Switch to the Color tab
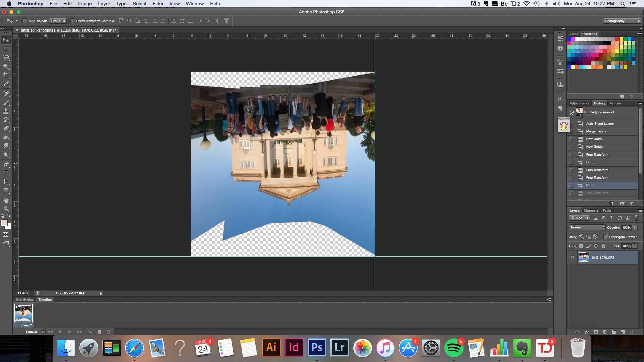 tap(574, 34)
